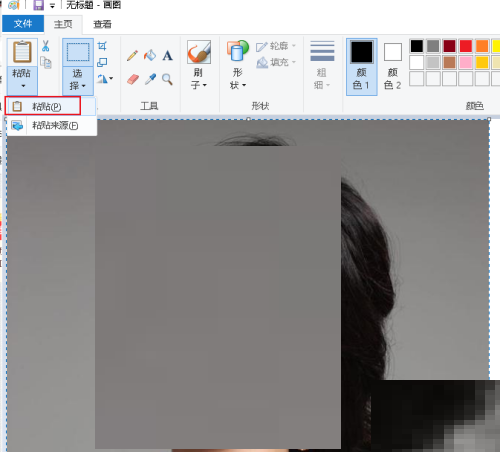Pick the bright red color swatch

click(466, 46)
